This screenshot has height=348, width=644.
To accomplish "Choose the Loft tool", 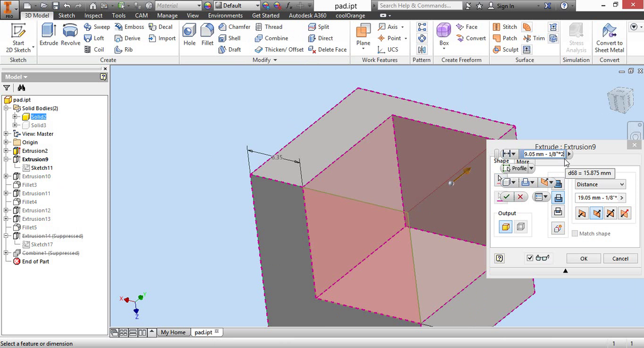I will click(x=94, y=38).
